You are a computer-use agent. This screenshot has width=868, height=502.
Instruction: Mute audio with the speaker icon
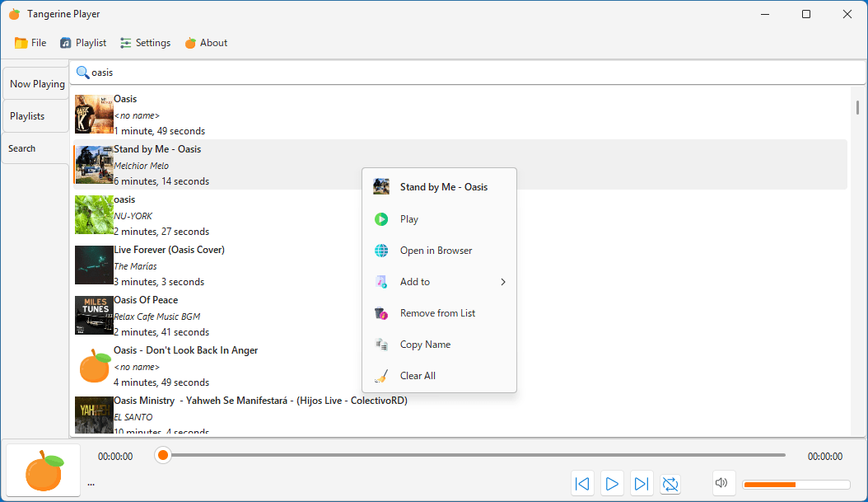(x=721, y=482)
